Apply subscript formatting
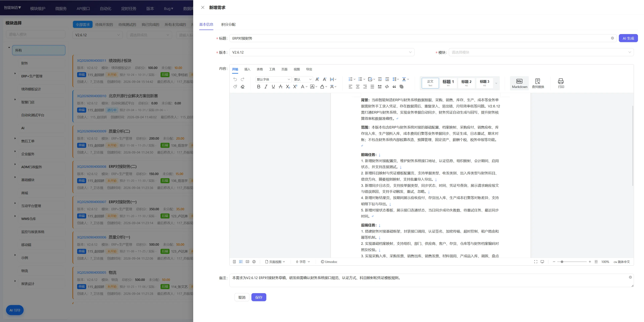 (x=288, y=87)
